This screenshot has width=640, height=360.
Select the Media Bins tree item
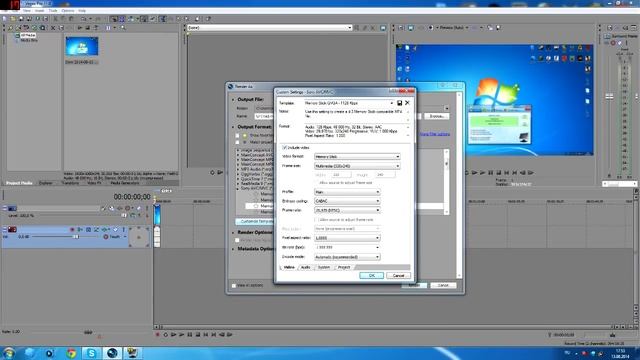point(29,40)
